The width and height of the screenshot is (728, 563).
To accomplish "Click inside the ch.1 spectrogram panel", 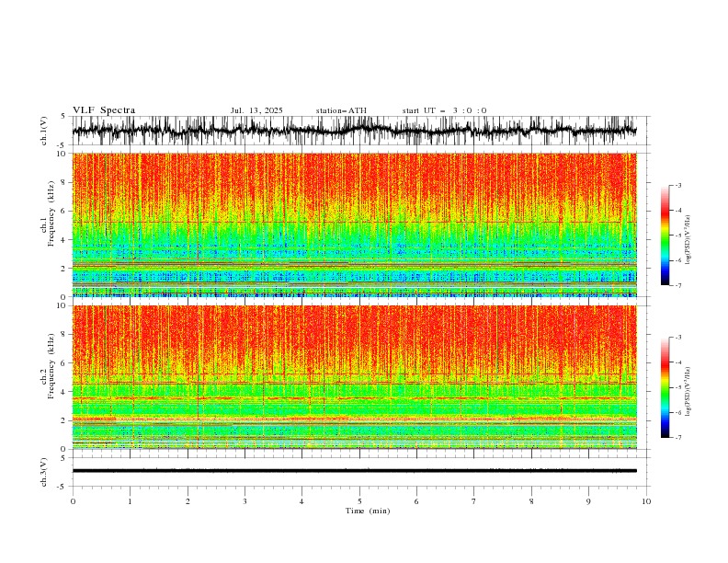I will click(354, 224).
